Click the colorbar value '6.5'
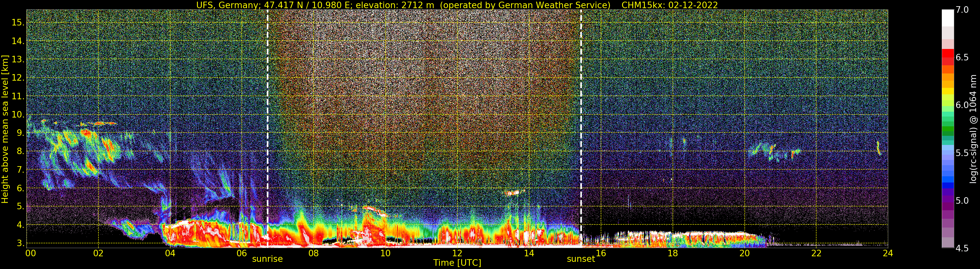980x269 pixels. point(962,57)
